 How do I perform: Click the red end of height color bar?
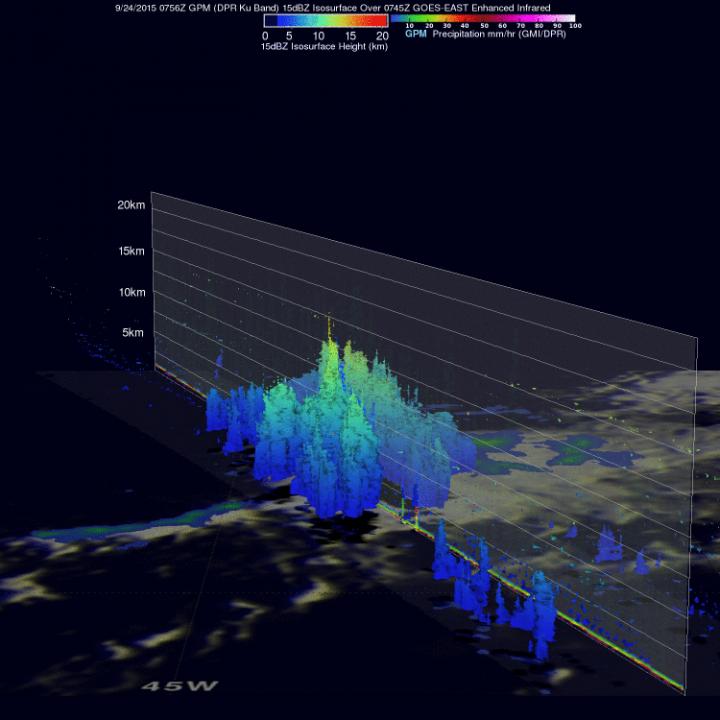pyautogui.click(x=380, y=20)
